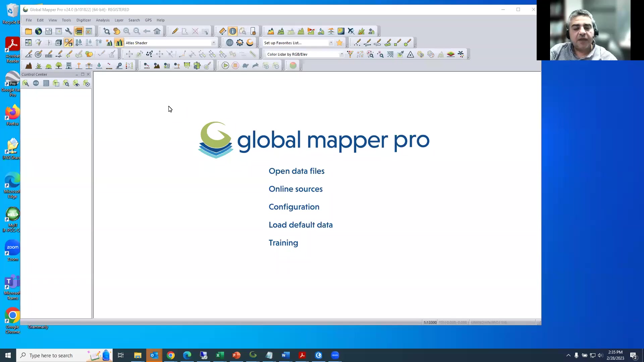Open the Configuration wrench icon
The image size is (644, 362).
(x=68, y=31)
